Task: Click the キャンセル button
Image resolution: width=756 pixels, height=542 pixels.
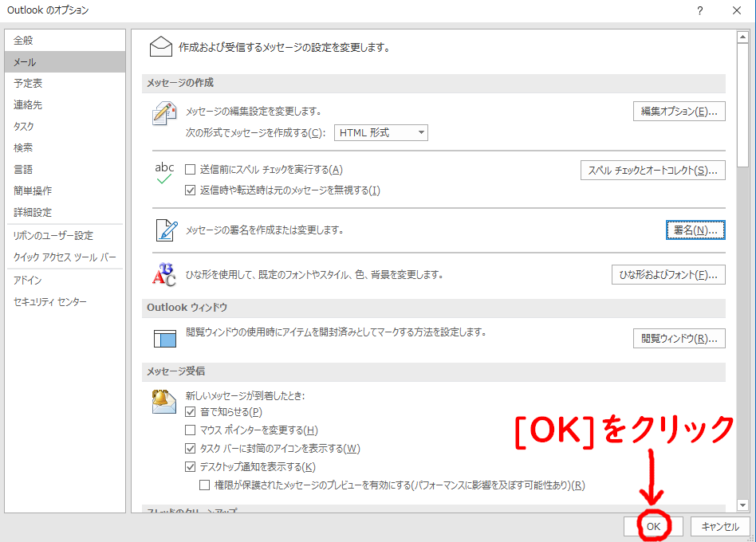Action: [x=720, y=527]
